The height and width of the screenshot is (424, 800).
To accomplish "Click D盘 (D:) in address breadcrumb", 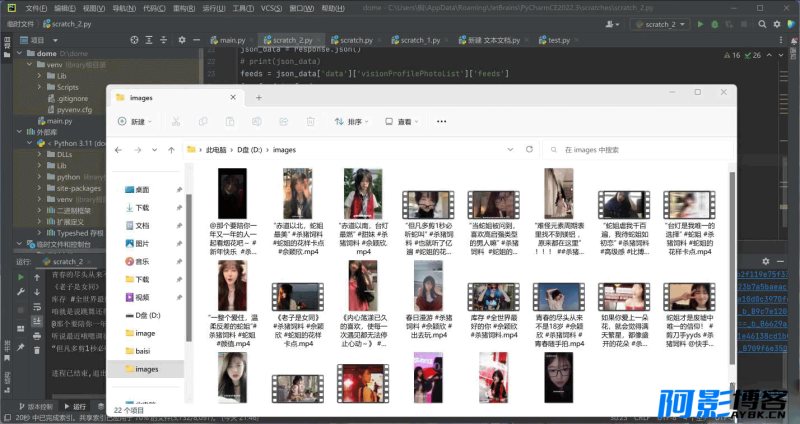I will pyautogui.click(x=249, y=150).
